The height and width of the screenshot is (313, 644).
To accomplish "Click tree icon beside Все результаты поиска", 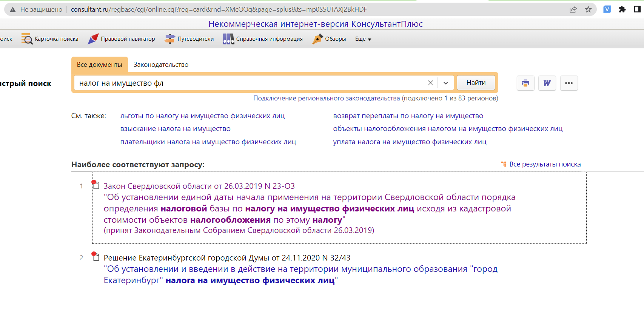I will [x=504, y=164].
